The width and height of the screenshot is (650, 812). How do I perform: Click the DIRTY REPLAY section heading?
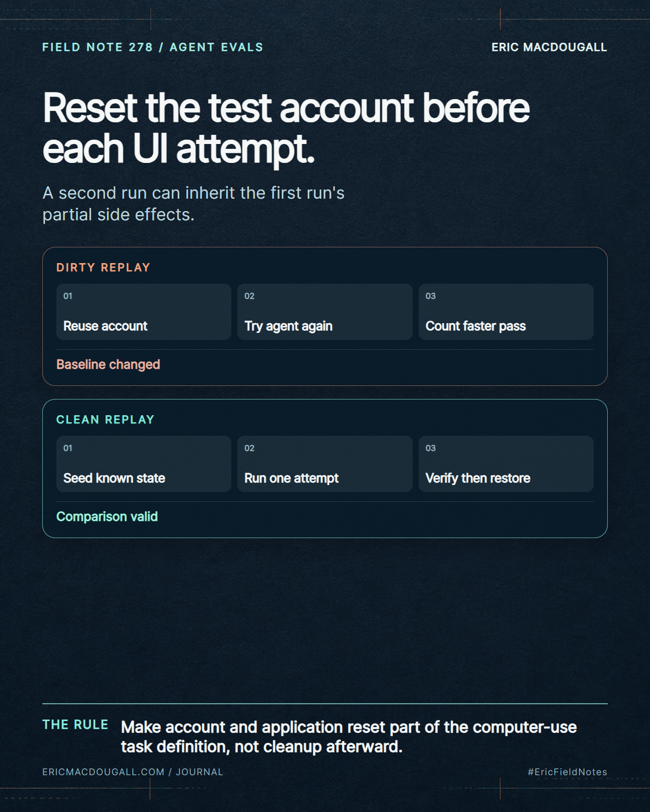pos(103,267)
